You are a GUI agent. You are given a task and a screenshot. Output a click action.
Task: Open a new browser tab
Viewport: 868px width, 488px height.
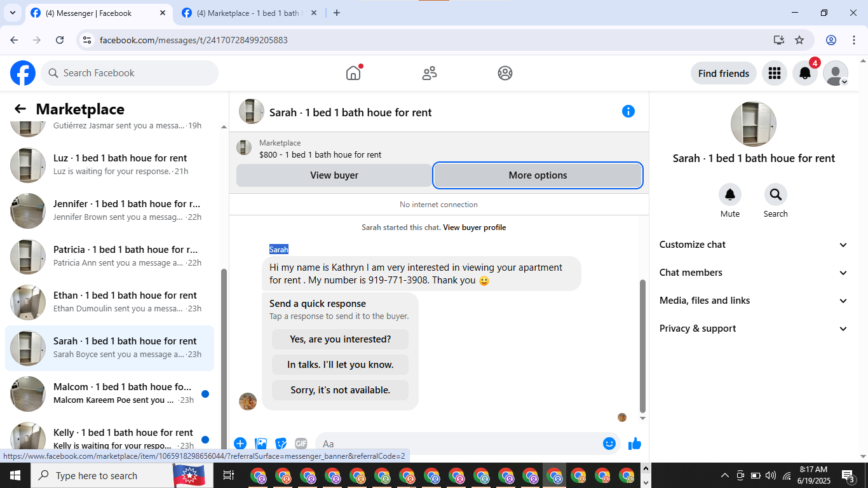(x=337, y=13)
